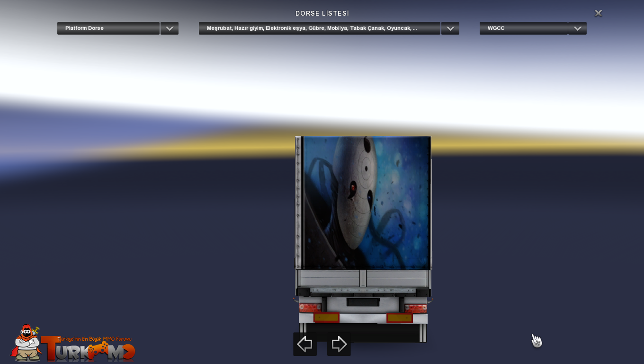Show the previous trailer with left arrow
Viewport: 644px width, 364px height.
305,344
